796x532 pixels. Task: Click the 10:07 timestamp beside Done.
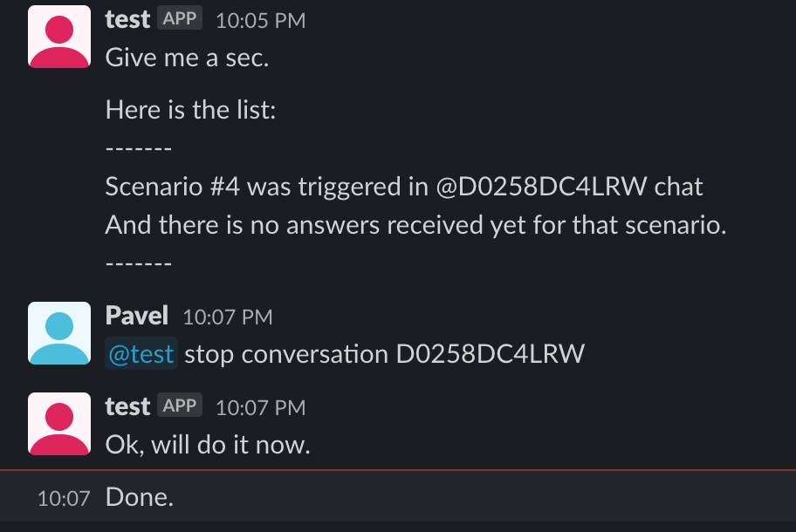coord(64,499)
